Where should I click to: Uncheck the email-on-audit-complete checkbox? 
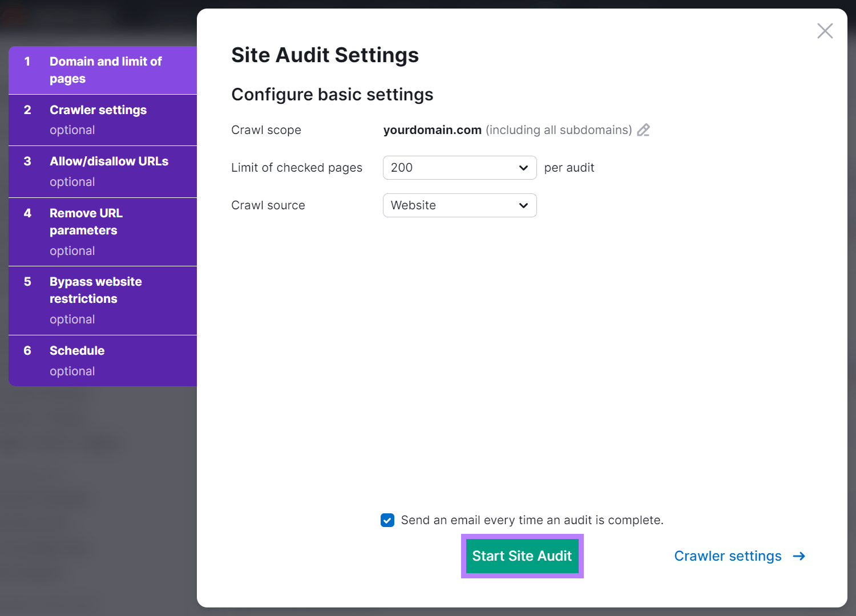[x=387, y=520]
